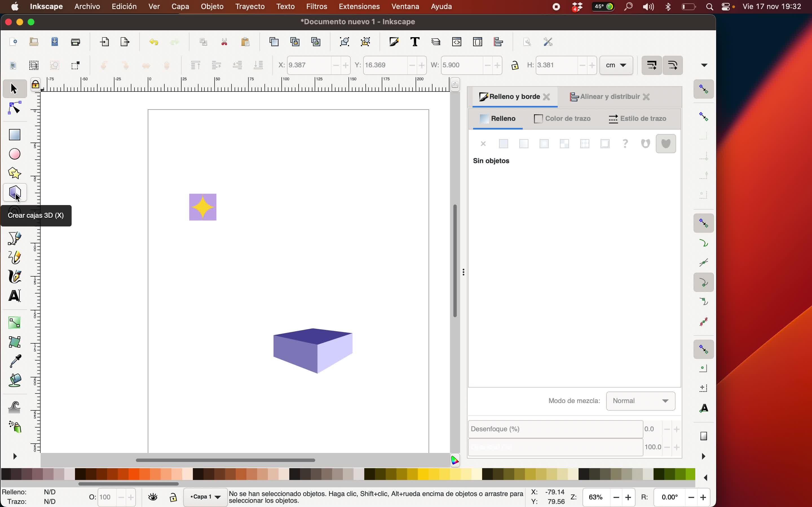
Task: Open the cm units dropdown
Action: pyautogui.click(x=616, y=65)
